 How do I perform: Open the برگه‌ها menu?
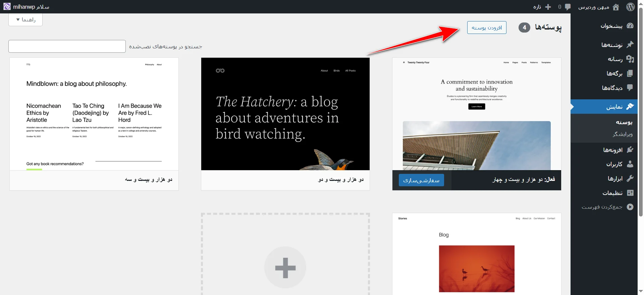tap(604, 73)
